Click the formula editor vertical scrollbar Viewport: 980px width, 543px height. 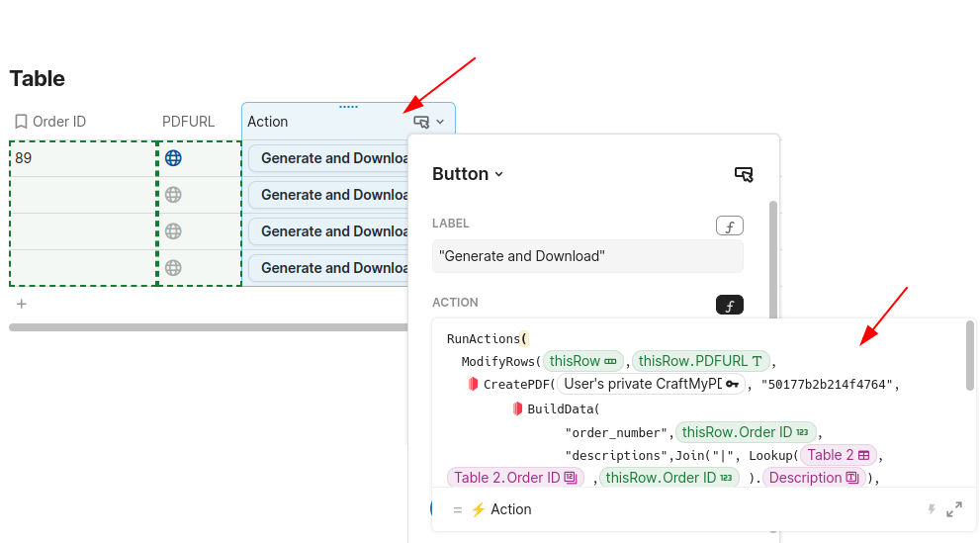pyautogui.click(x=970, y=356)
